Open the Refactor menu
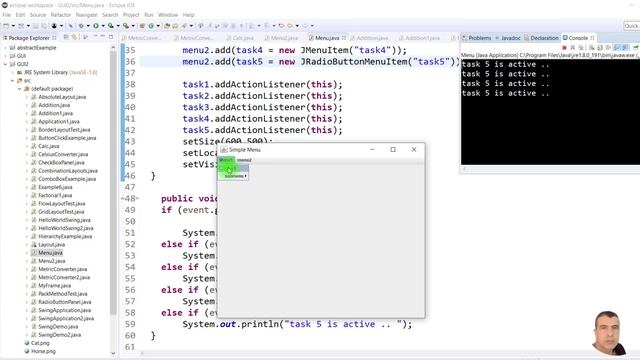 pos(61,15)
